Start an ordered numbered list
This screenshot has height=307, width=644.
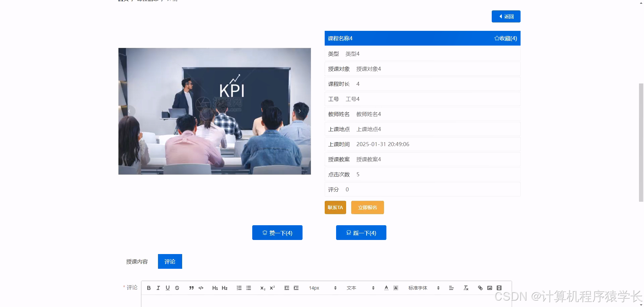pyautogui.click(x=239, y=288)
